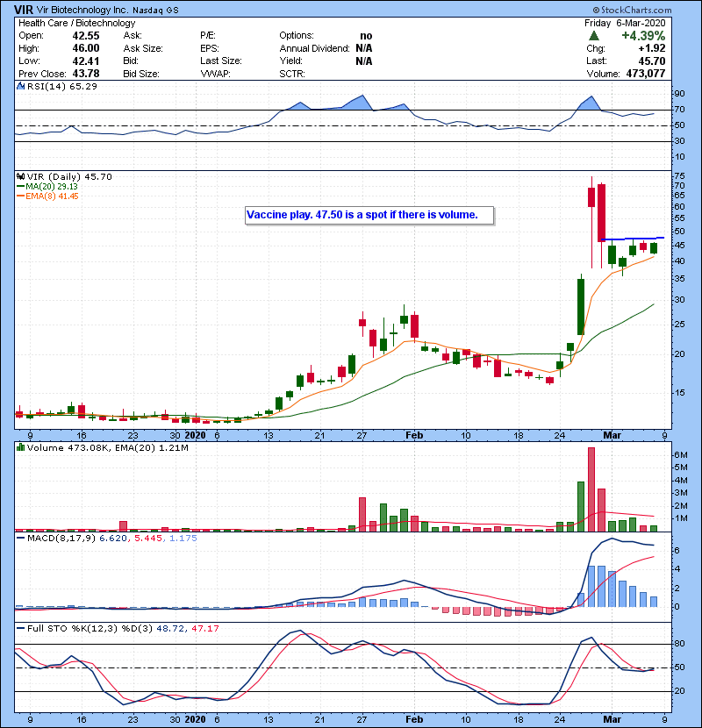Click the header Volume value 473,077
The width and height of the screenshot is (702, 728).
tap(646, 74)
